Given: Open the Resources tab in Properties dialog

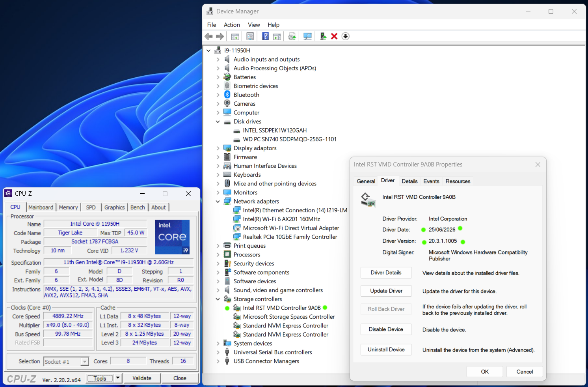Looking at the screenshot, I should coord(458,181).
